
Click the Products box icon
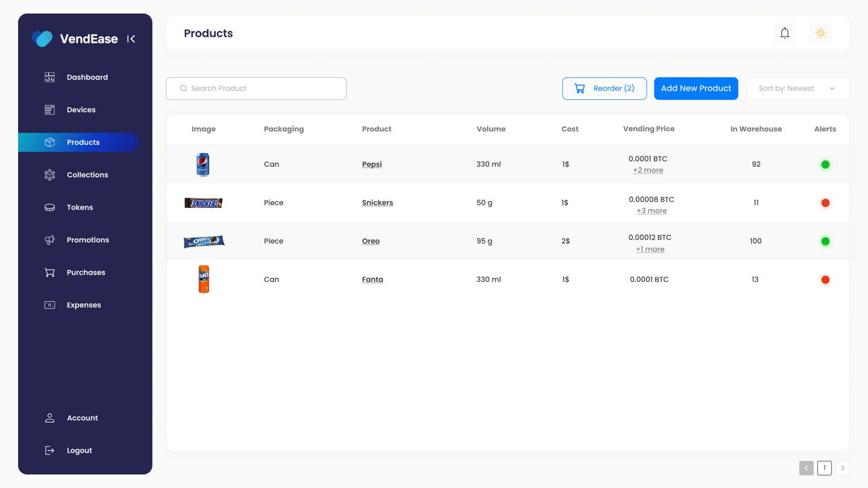pyautogui.click(x=50, y=142)
